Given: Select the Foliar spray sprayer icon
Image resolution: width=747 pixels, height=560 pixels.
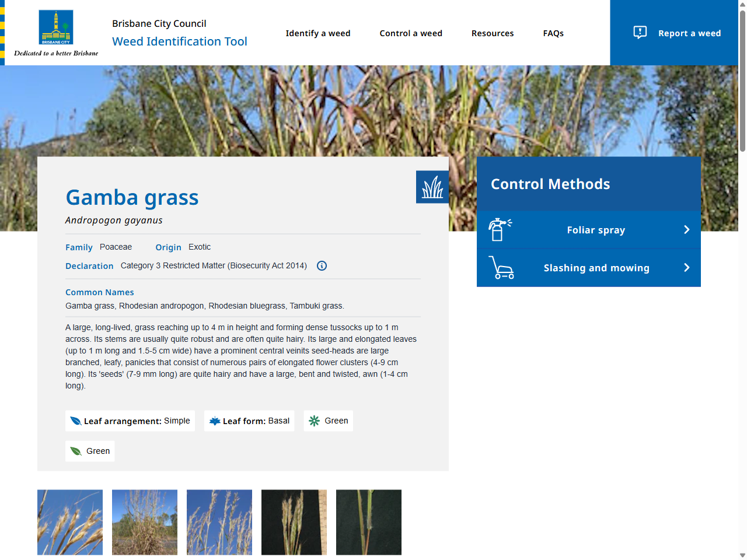Looking at the screenshot, I should (500, 229).
